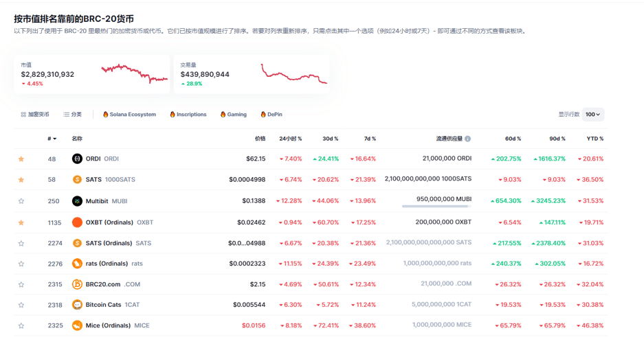Click the BRC20.com coin icon
644x337 pixels.
pyautogui.click(x=77, y=284)
